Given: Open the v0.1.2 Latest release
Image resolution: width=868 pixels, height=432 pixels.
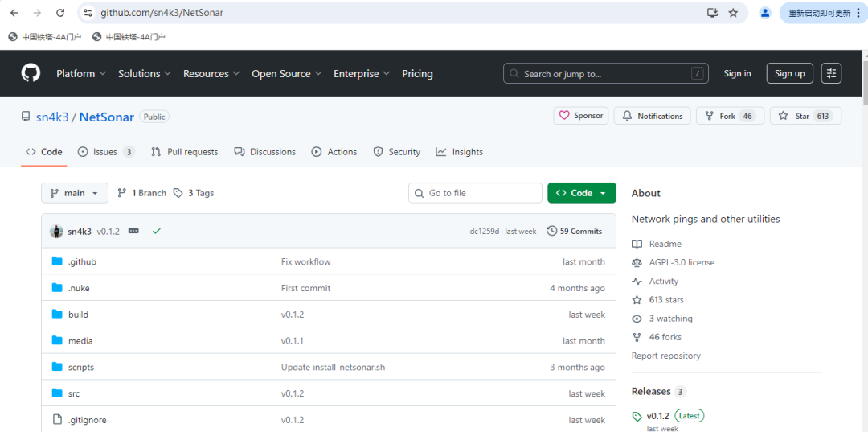Looking at the screenshot, I should pyautogui.click(x=668, y=415).
